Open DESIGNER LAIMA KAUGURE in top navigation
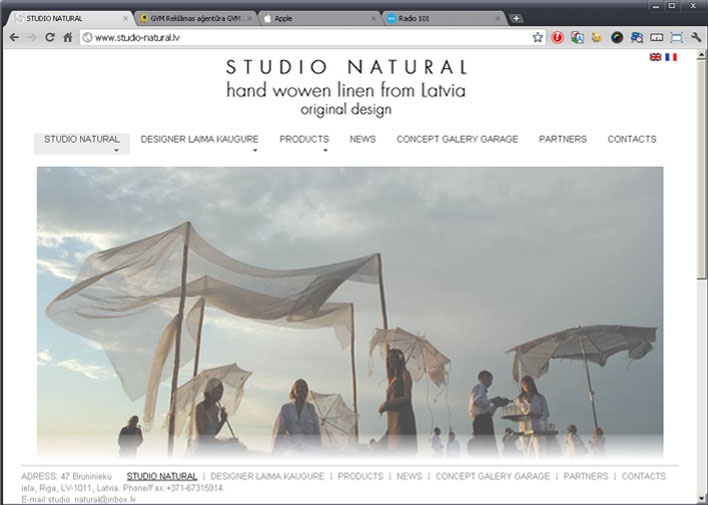Screen dimensions: 708x505 pos(200,139)
